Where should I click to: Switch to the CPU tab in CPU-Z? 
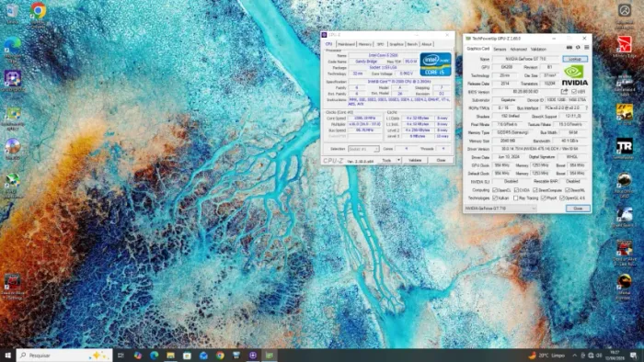(x=329, y=44)
